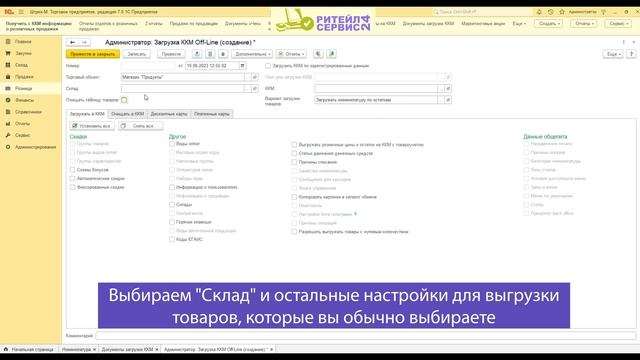Enable Коды ЕГАИС checkbox

(x=172, y=240)
